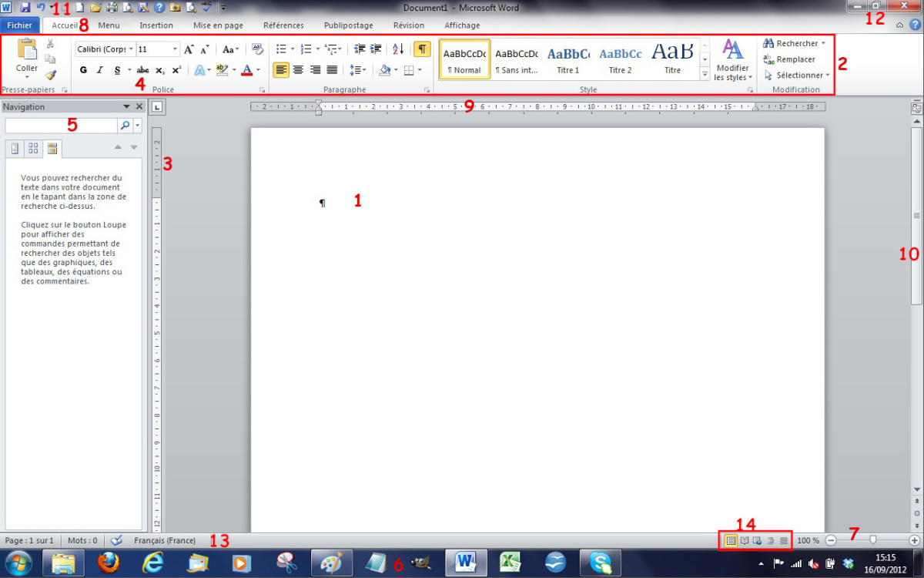Clear all formatting with the eraser icon
Viewport: 924px width, 578px height.
(257, 49)
